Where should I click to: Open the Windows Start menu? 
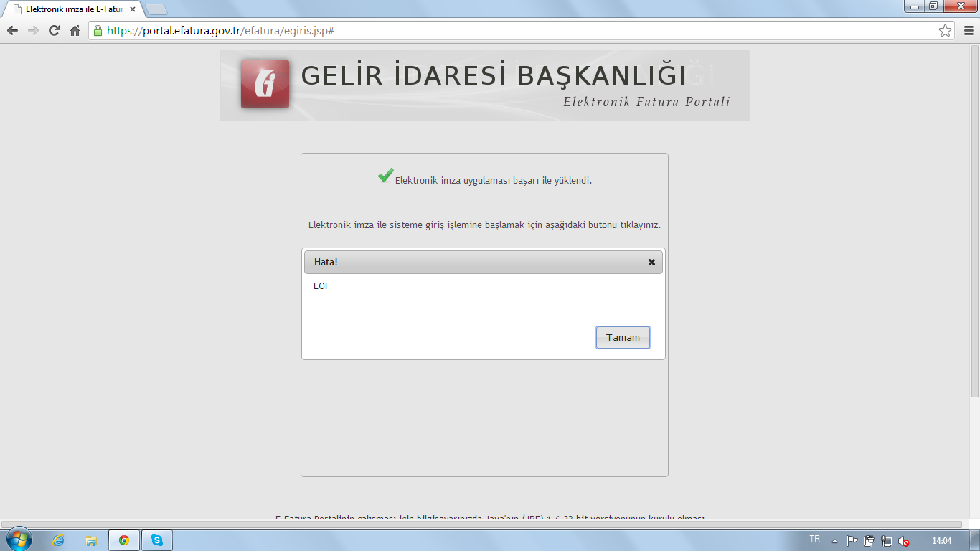(x=19, y=540)
